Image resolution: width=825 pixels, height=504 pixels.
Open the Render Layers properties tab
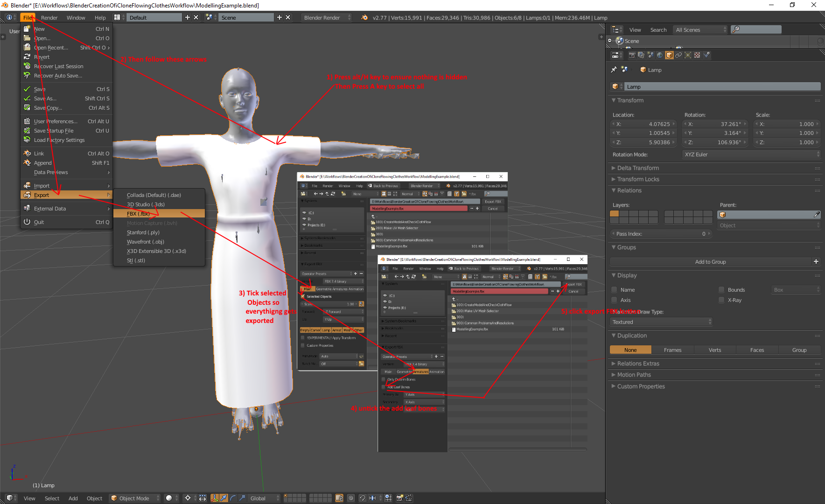tap(641, 55)
